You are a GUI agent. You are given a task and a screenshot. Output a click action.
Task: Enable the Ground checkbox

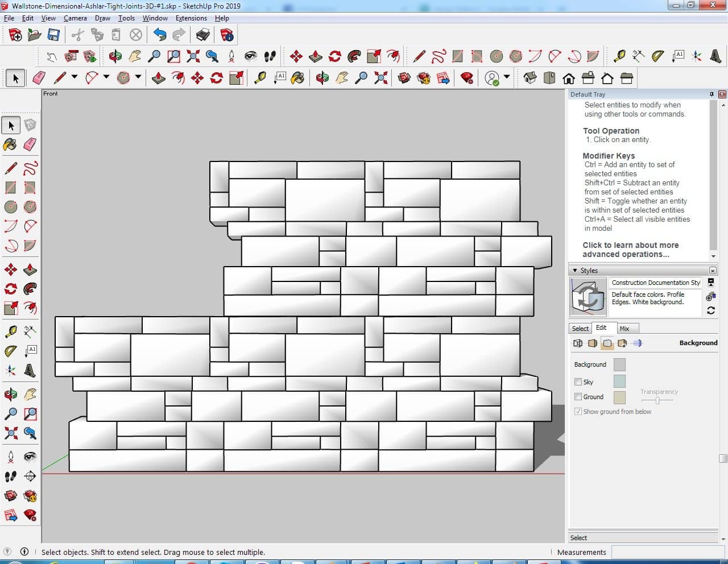click(578, 396)
